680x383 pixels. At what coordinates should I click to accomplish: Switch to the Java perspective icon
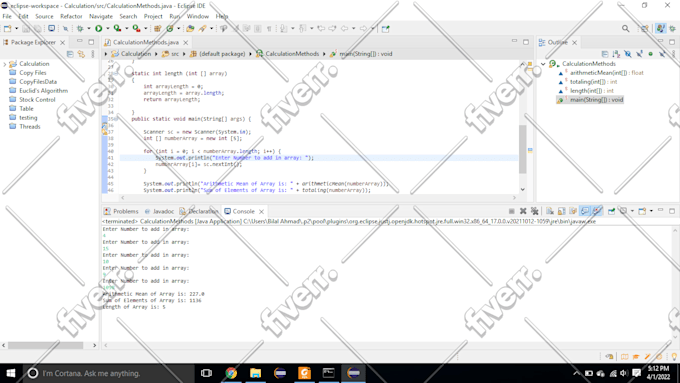(660, 28)
